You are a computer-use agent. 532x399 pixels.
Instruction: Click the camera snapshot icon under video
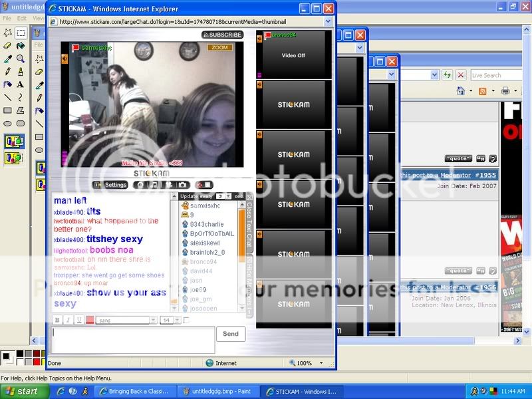tap(182, 185)
